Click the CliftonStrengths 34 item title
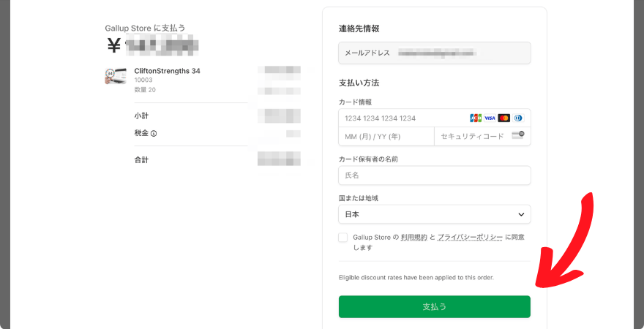Screen dimensions: 644x329 167,71
